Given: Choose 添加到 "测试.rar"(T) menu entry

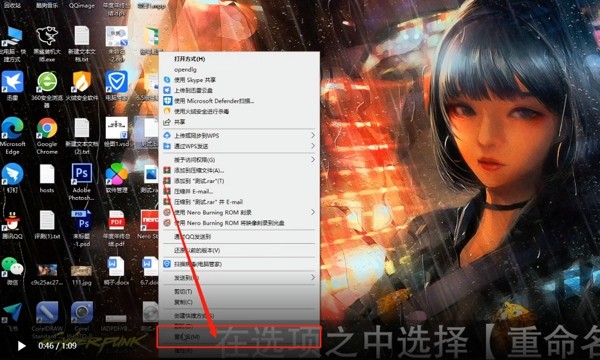Looking at the screenshot, I should pyautogui.click(x=239, y=181).
